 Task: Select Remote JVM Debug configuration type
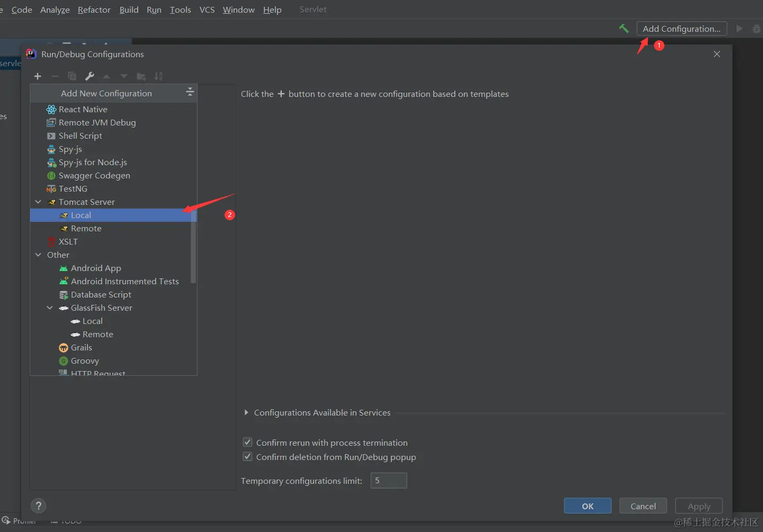coord(113,122)
